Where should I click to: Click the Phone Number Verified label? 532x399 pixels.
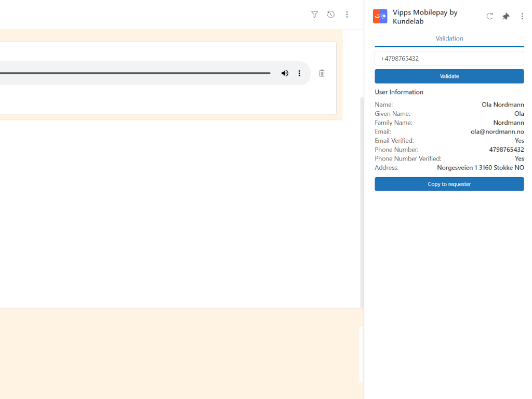(x=408, y=158)
